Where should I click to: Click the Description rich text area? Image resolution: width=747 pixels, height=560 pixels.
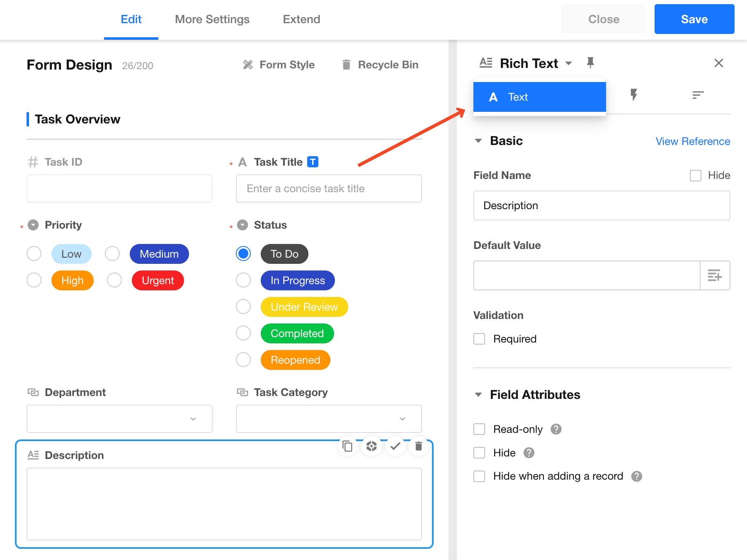coord(224,504)
